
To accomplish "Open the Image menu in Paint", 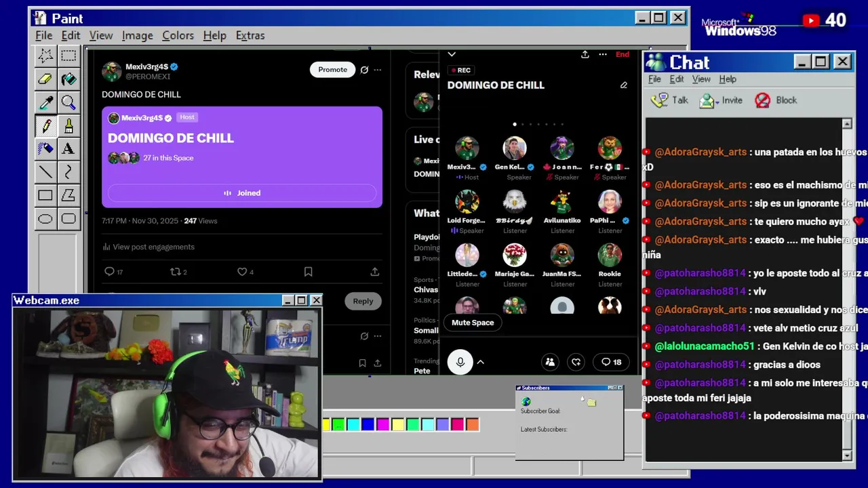I will click(137, 35).
